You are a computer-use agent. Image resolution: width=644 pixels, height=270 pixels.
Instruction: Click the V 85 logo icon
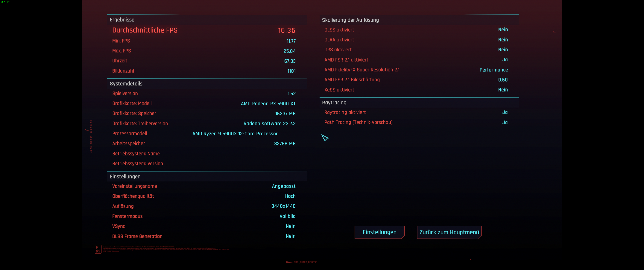(98, 249)
